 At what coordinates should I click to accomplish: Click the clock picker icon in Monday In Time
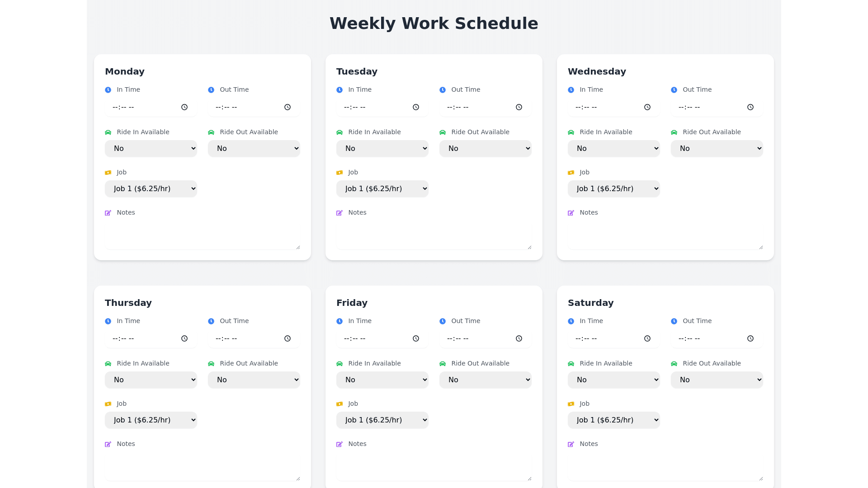click(x=184, y=107)
